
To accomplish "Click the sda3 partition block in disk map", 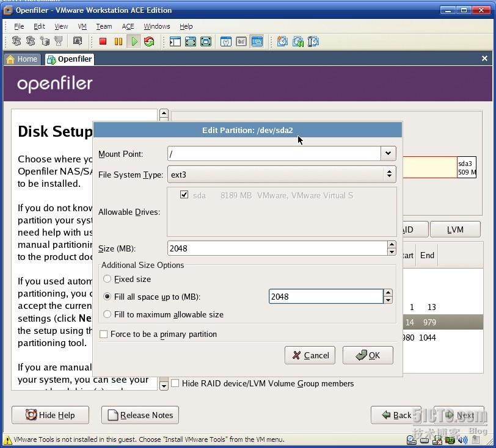I will 466,167.
